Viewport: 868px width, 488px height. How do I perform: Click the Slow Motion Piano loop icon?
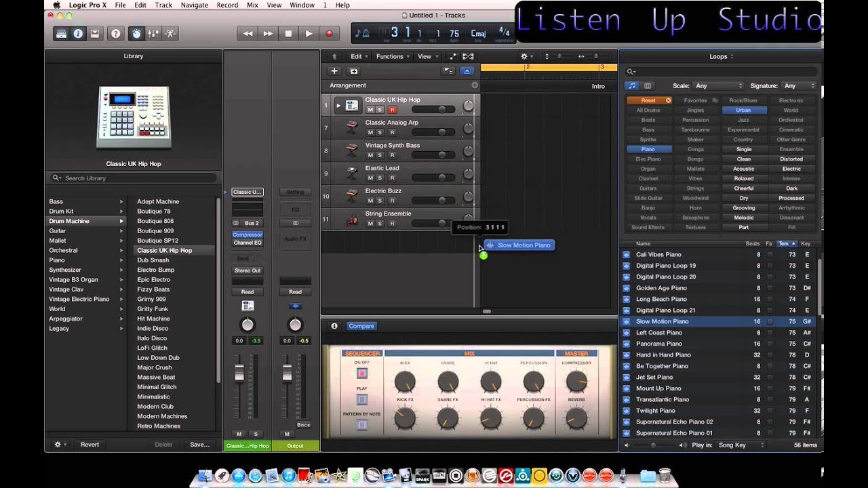pos(626,321)
